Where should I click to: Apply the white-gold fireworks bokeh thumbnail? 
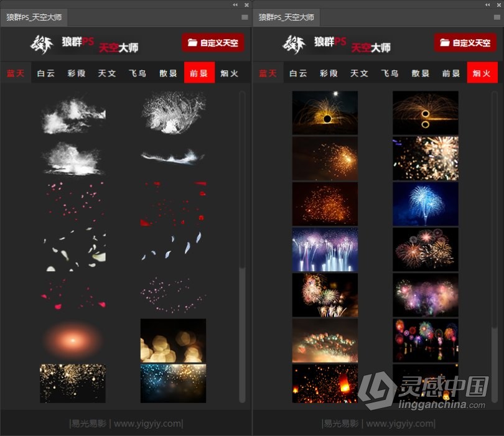426,159
